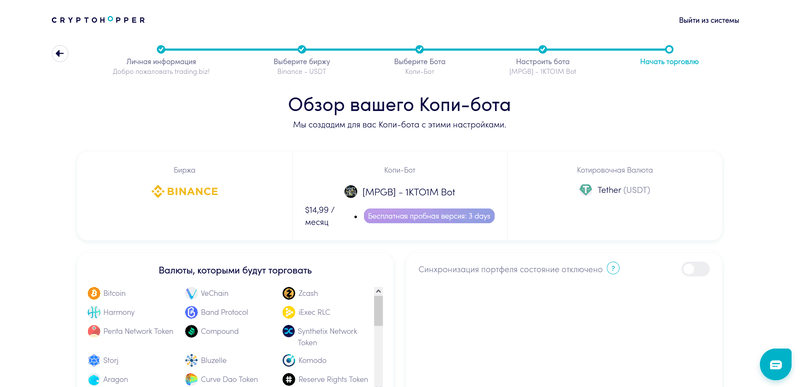Click the Котировочная Валюта label
The height and width of the screenshot is (387, 800).
(x=615, y=170)
